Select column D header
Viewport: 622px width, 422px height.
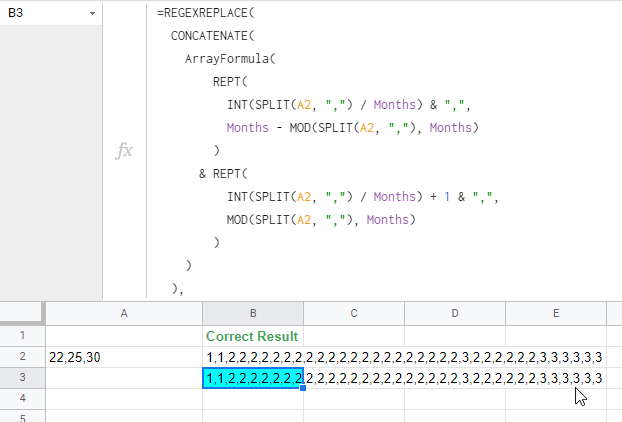(455, 314)
